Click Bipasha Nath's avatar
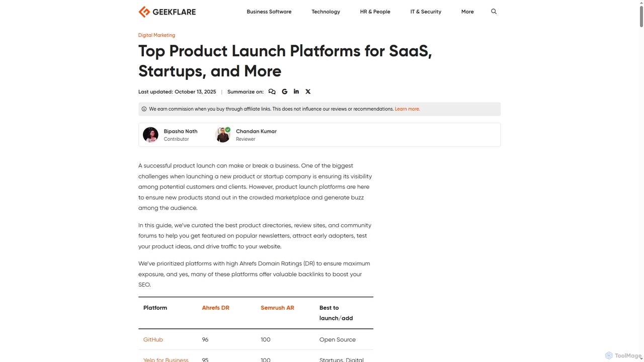 150,135
